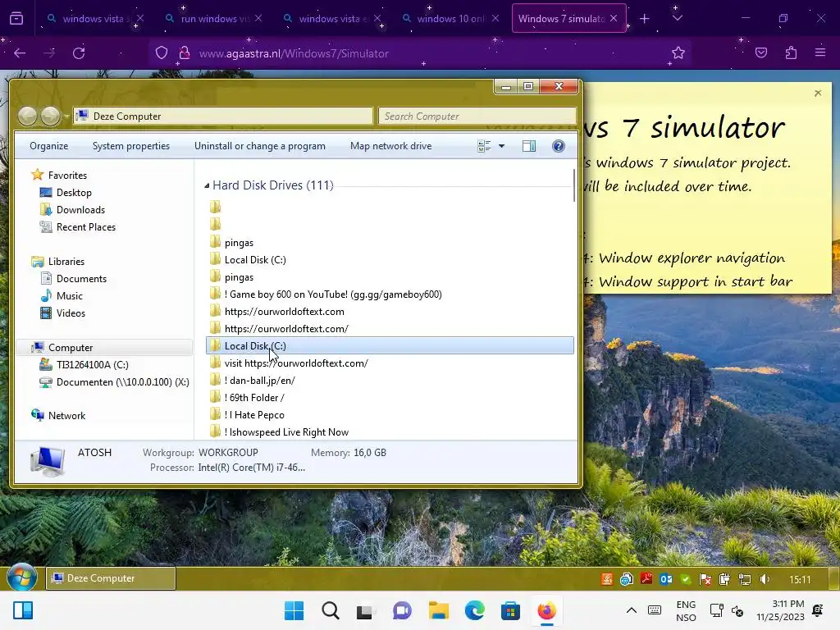
Task: Save the page to Pocket
Action: pos(761,53)
